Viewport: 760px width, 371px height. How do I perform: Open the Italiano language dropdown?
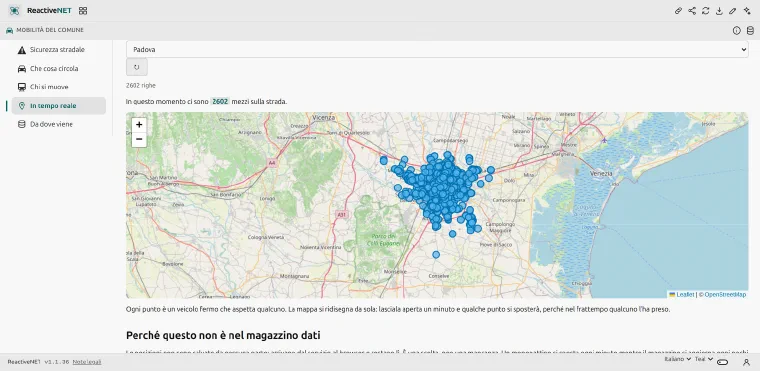(677, 359)
